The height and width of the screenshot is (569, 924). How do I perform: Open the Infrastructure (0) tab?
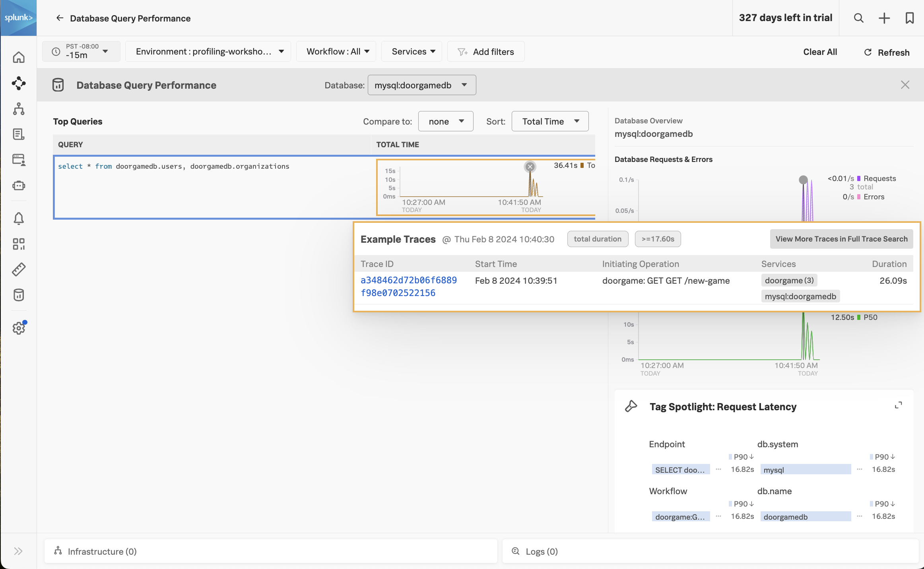click(x=102, y=551)
